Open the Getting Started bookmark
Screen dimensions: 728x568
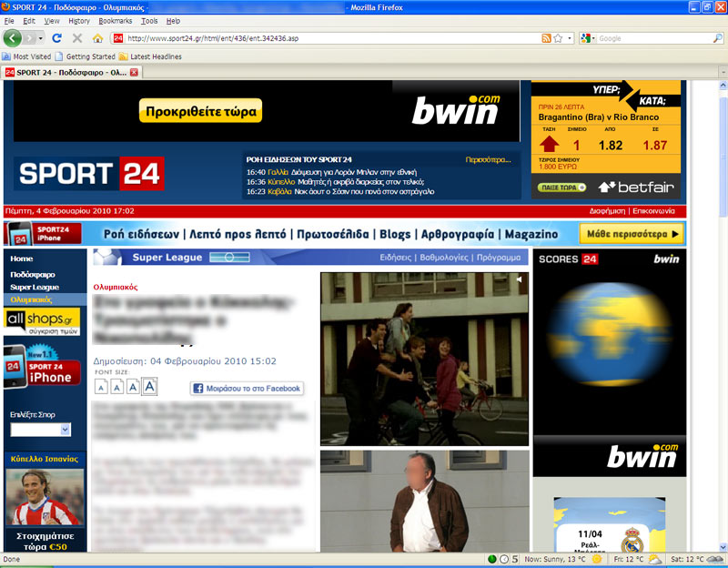(85, 56)
